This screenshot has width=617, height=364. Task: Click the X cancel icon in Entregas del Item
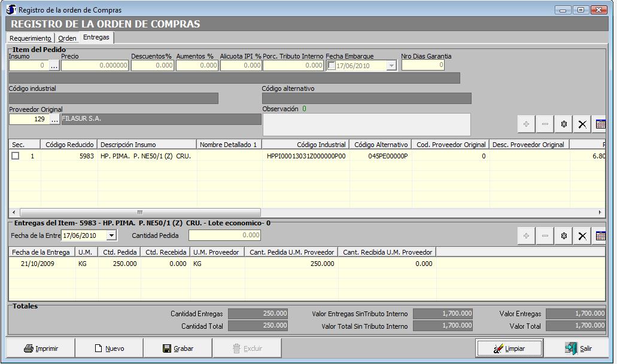pos(582,236)
